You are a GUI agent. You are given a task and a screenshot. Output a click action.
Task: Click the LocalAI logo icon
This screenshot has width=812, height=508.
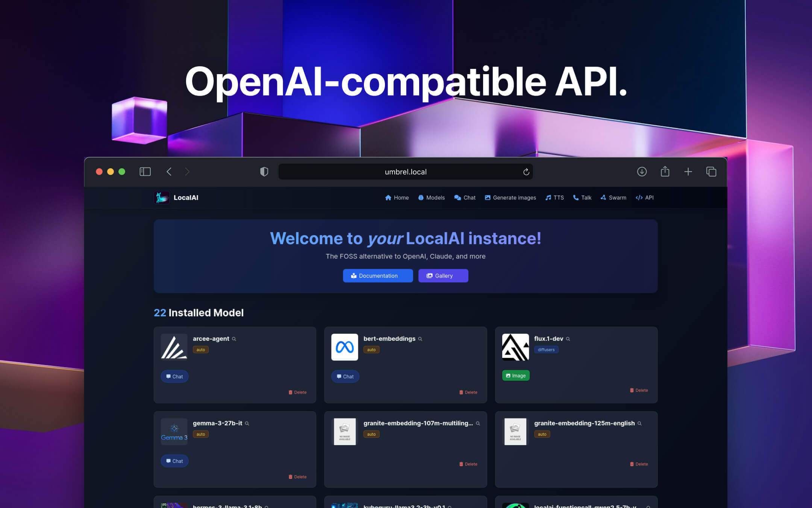pyautogui.click(x=162, y=198)
